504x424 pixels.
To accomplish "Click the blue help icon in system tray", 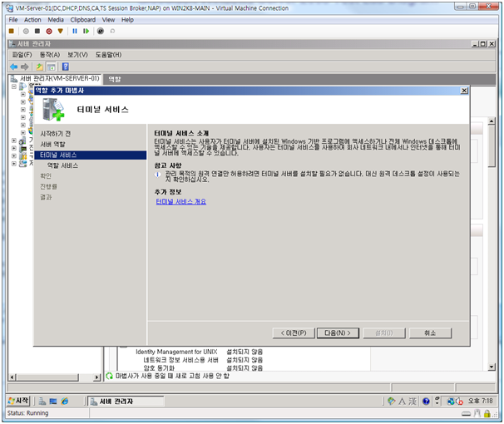I will pos(426,402).
